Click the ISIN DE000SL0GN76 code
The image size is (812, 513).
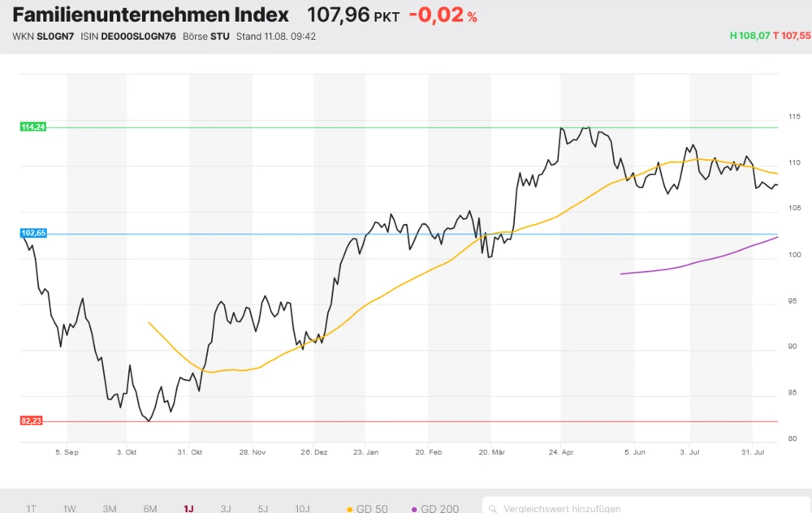click(x=139, y=37)
